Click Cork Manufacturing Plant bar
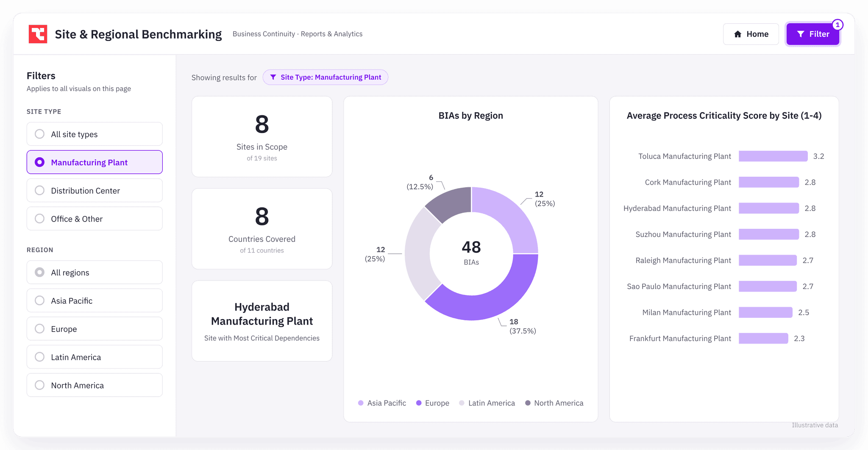The height and width of the screenshot is (450, 868). (769, 182)
